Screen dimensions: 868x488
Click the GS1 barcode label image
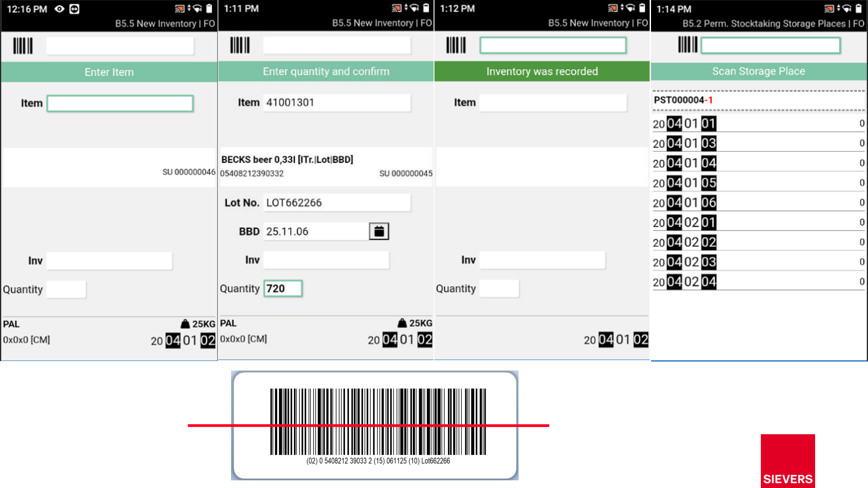(375, 425)
